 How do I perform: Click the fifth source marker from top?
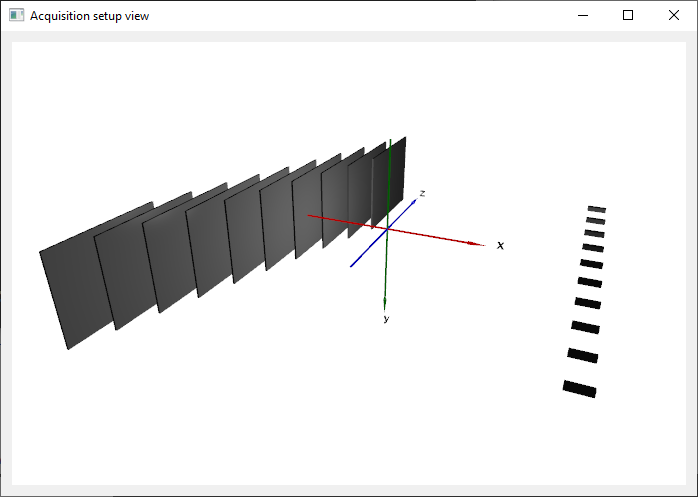(x=592, y=264)
